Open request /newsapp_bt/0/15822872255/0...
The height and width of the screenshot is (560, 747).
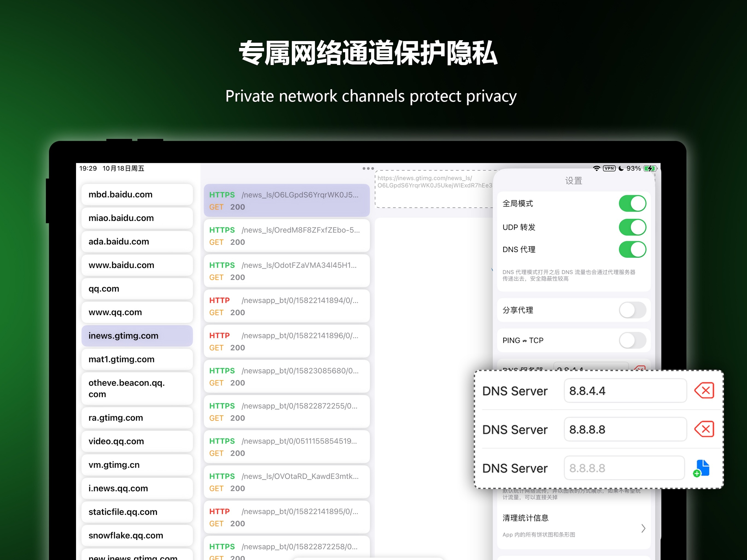point(287,412)
